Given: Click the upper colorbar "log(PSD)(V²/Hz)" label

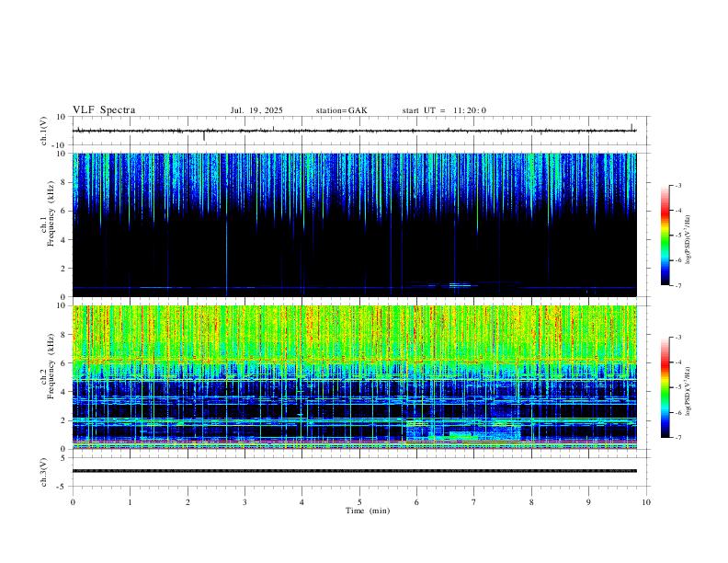Looking at the screenshot, I should (688, 240).
